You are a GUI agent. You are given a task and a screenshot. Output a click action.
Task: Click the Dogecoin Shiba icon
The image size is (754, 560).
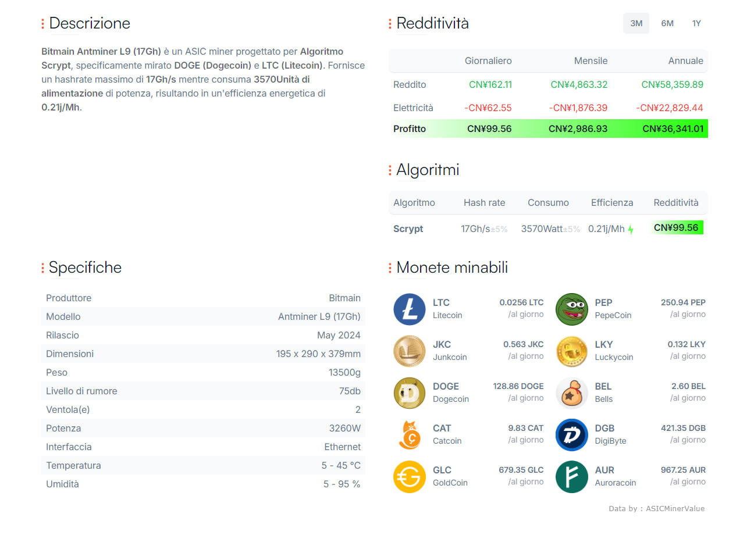pyautogui.click(x=410, y=393)
